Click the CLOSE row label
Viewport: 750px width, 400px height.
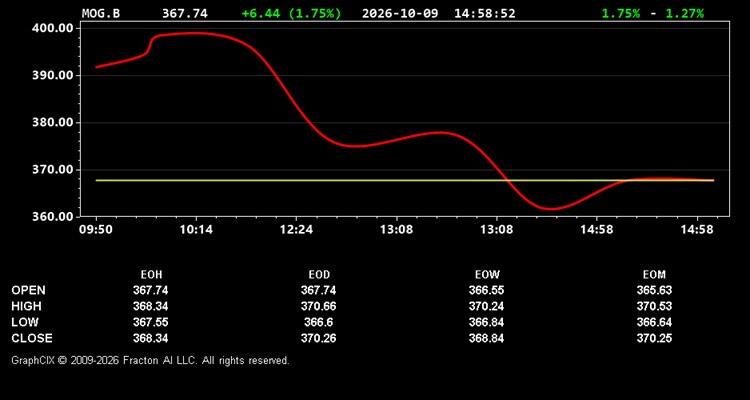[32, 338]
